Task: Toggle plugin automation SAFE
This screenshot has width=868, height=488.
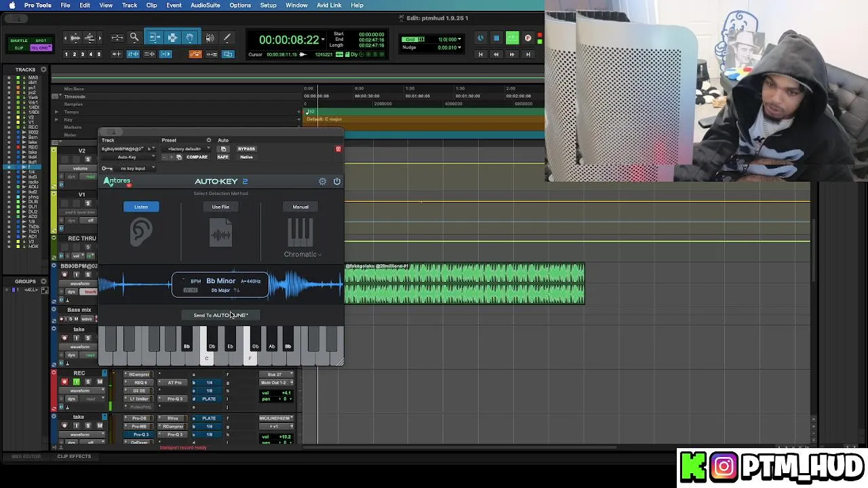Action: coord(223,157)
